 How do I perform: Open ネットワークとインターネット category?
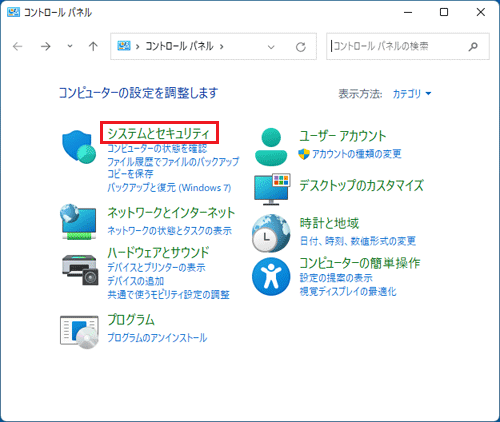(x=171, y=212)
